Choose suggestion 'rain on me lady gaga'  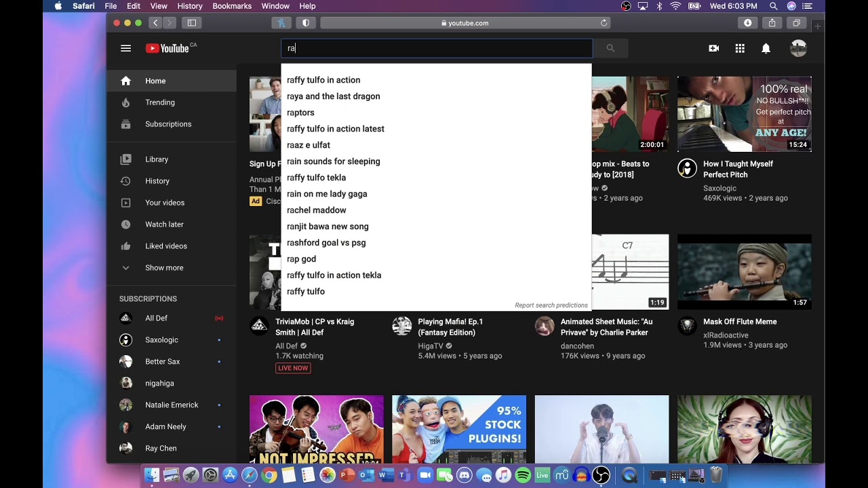click(x=436, y=194)
